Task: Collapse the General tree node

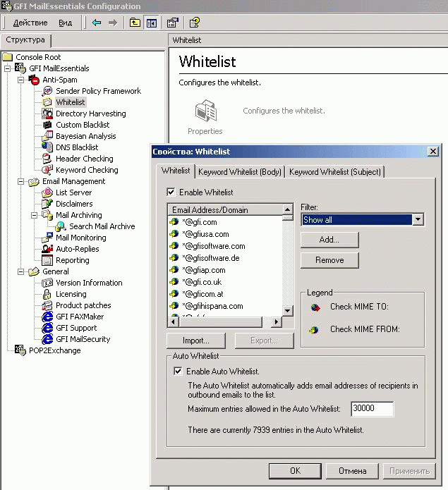Action: point(20,271)
